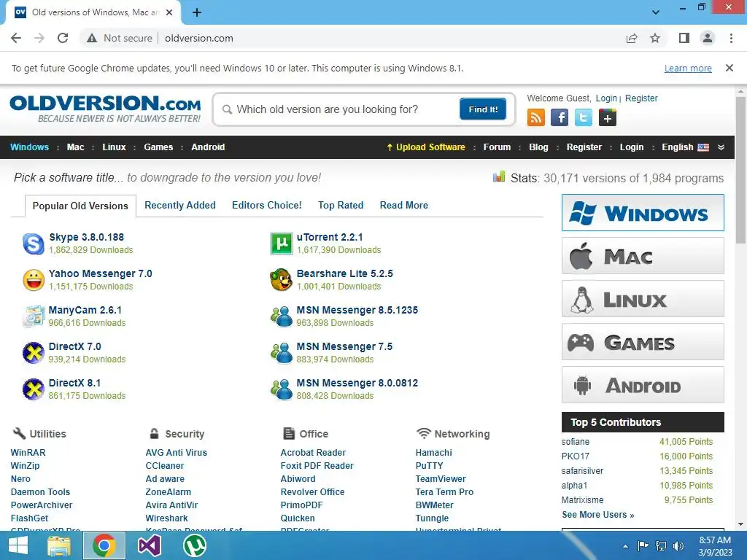Open a new browser tab
Screen dimensions: 747x560
coord(197,12)
